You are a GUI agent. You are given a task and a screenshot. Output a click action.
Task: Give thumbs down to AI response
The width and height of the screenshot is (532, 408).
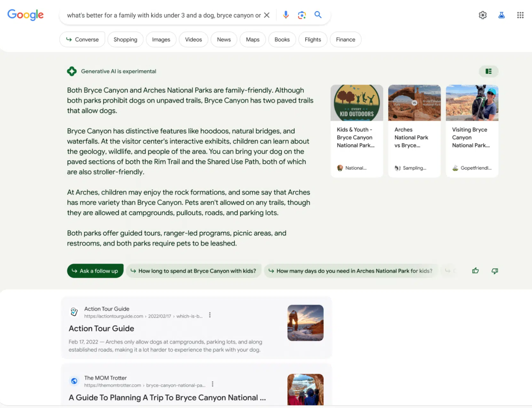pos(494,271)
